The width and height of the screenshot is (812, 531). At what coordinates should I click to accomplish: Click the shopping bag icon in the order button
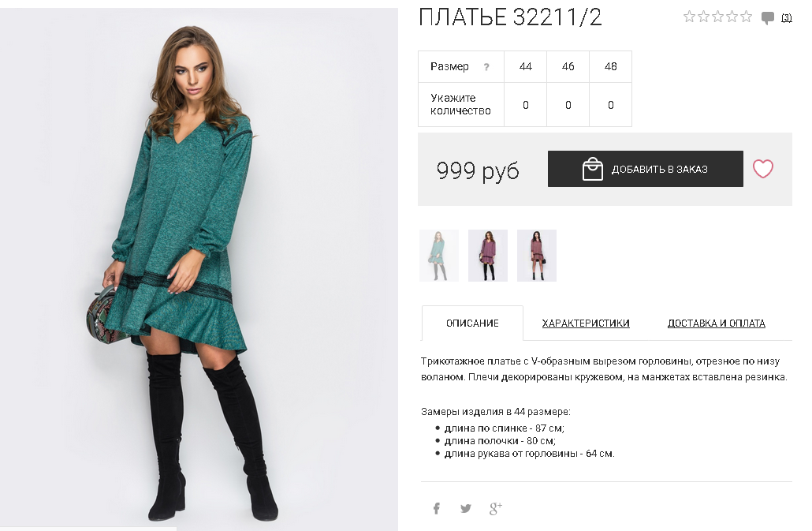592,169
